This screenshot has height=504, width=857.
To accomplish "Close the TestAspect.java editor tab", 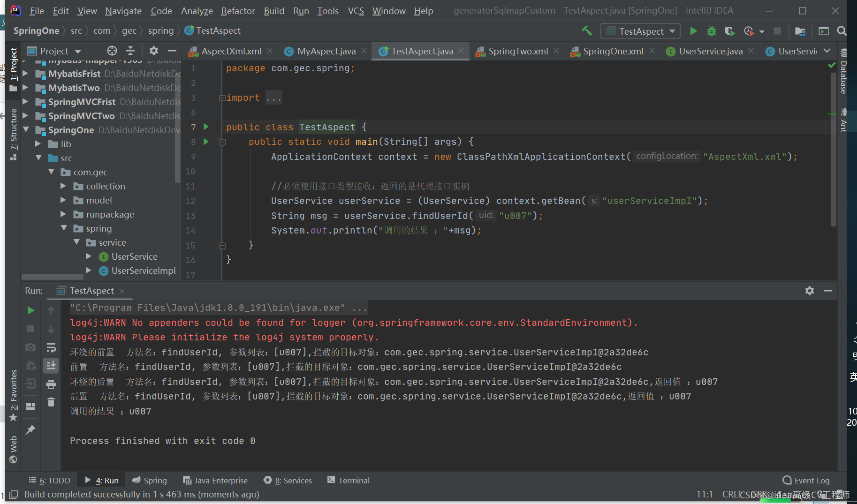I will 462,51.
